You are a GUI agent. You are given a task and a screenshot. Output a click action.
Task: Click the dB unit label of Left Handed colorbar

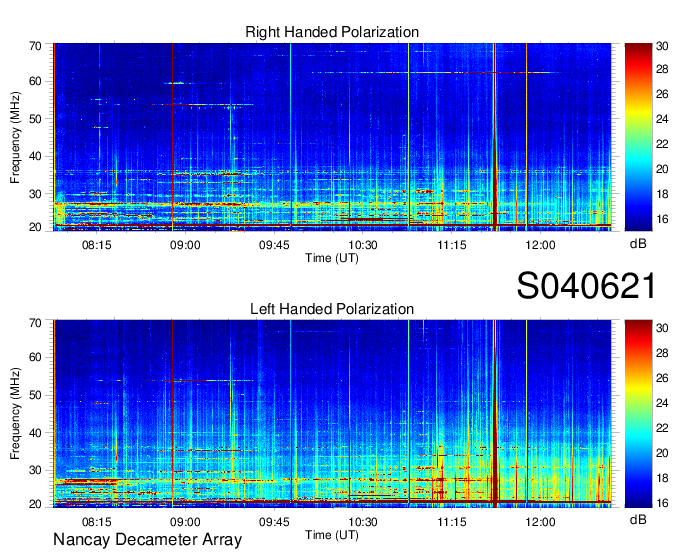pyautogui.click(x=638, y=519)
